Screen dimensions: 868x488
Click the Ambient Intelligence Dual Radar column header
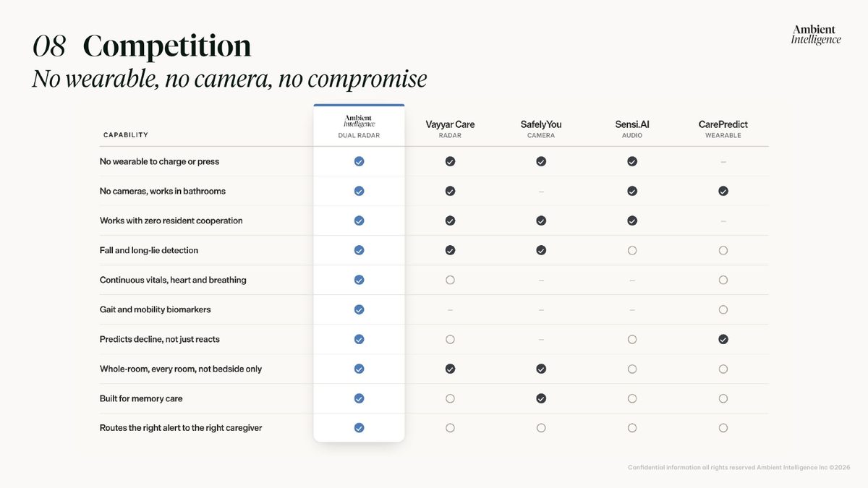click(x=359, y=127)
